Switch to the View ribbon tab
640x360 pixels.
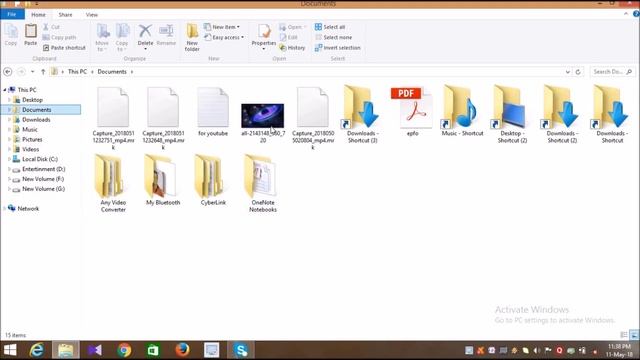(x=92, y=14)
